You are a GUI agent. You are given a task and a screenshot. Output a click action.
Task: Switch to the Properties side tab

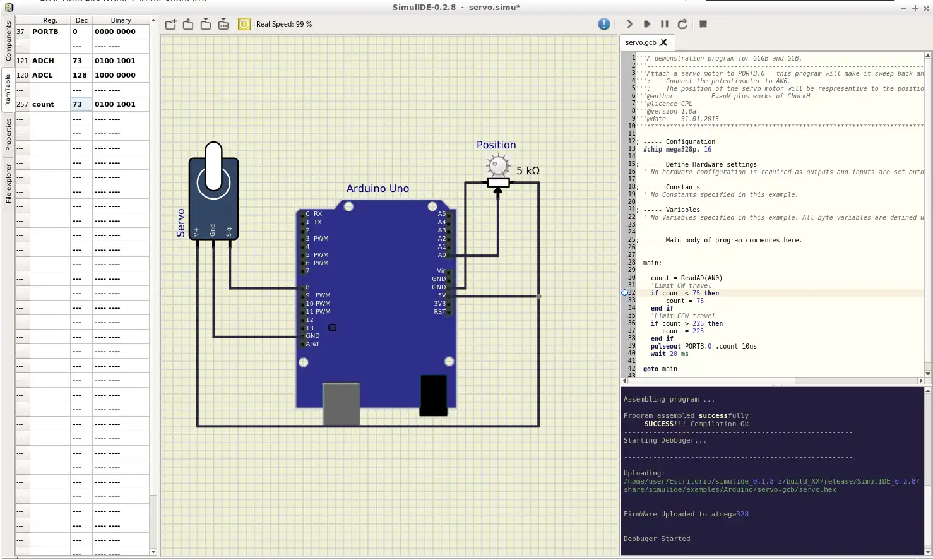pyautogui.click(x=8, y=134)
